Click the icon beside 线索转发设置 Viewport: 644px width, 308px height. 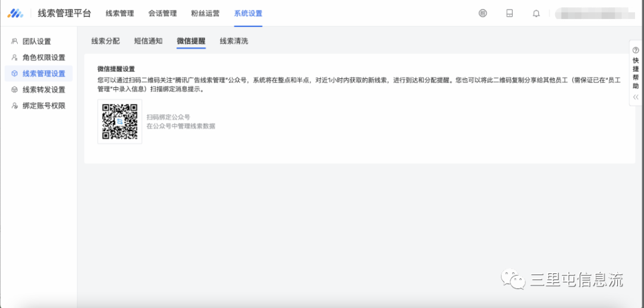pyautogui.click(x=14, y=90)
